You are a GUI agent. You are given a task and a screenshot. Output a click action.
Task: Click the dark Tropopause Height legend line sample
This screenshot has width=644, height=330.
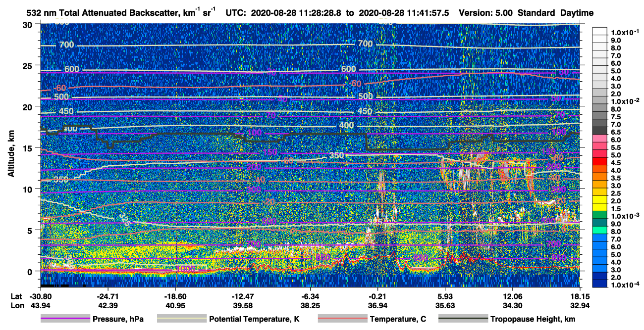(463, 319)
